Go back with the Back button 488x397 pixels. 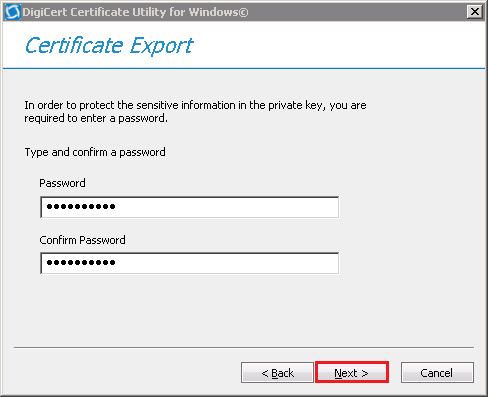click(x=277, y=373)
